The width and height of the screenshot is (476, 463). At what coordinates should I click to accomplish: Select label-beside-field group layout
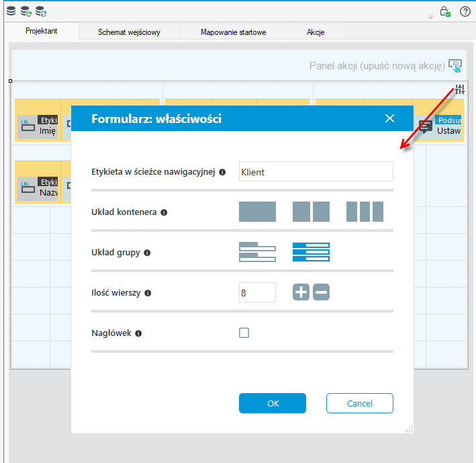click(x=311, y=252)
